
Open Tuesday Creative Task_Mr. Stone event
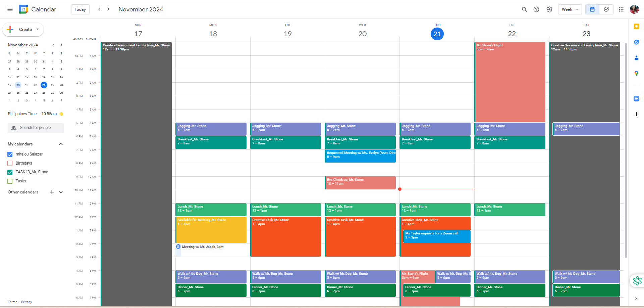click(285, 236)
